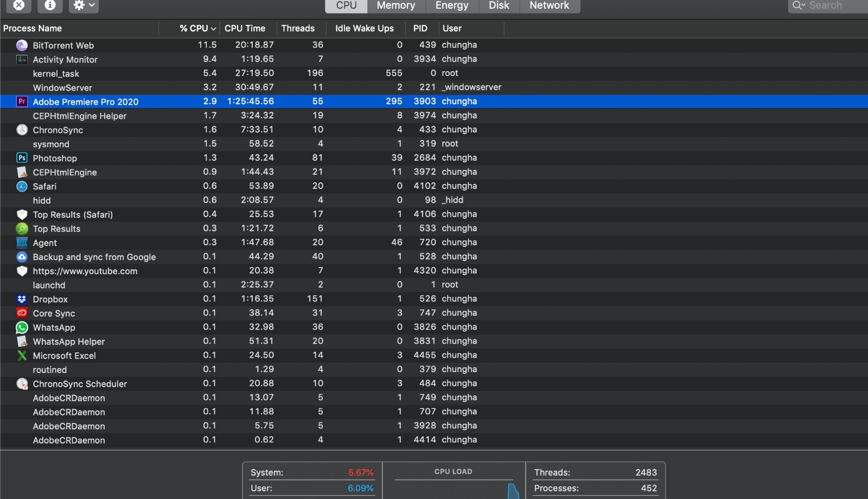The height and width of the screenshot is (499, 868).
Task: Select the CEPHtmlEngine Helper process row
Action: pos(434,116)
